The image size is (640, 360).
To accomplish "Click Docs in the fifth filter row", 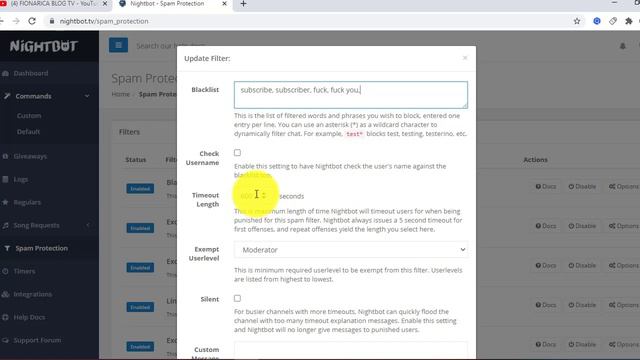I will 546,344.
